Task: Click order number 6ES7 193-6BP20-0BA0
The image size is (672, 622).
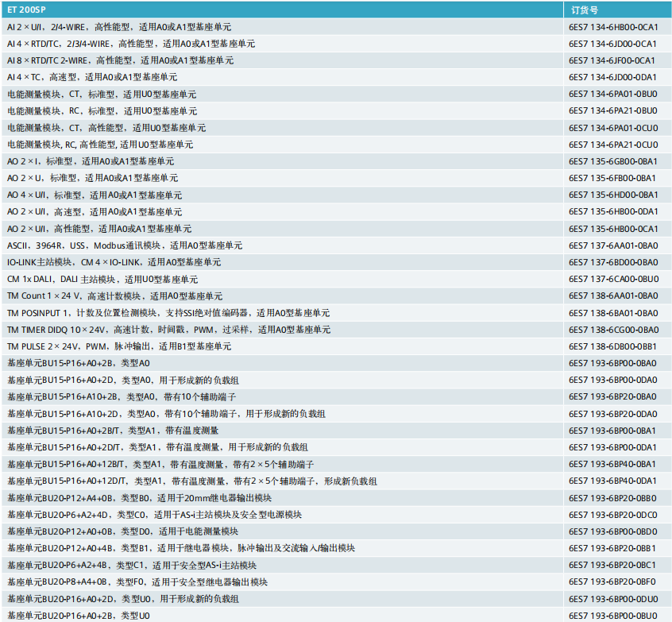Action: [613, 397]
